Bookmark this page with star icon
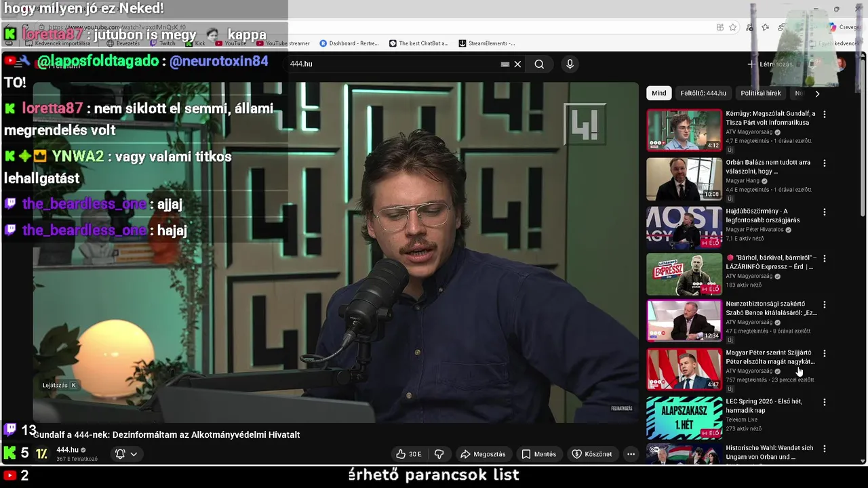The image size is (868, 488). (733, 27)
